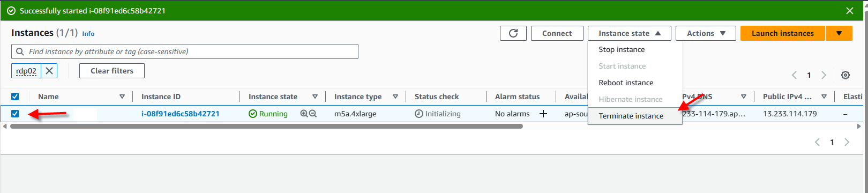This screenshot has width=868, height=193.
Task: Uncheck the instance row checkbox
Action: [15, 114]
